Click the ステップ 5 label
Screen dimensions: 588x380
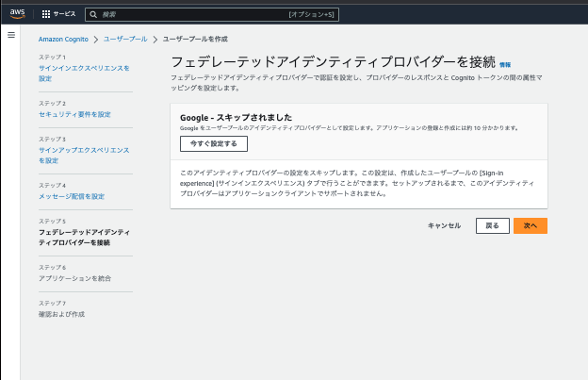pyautogui.click(x=52, y=222)
